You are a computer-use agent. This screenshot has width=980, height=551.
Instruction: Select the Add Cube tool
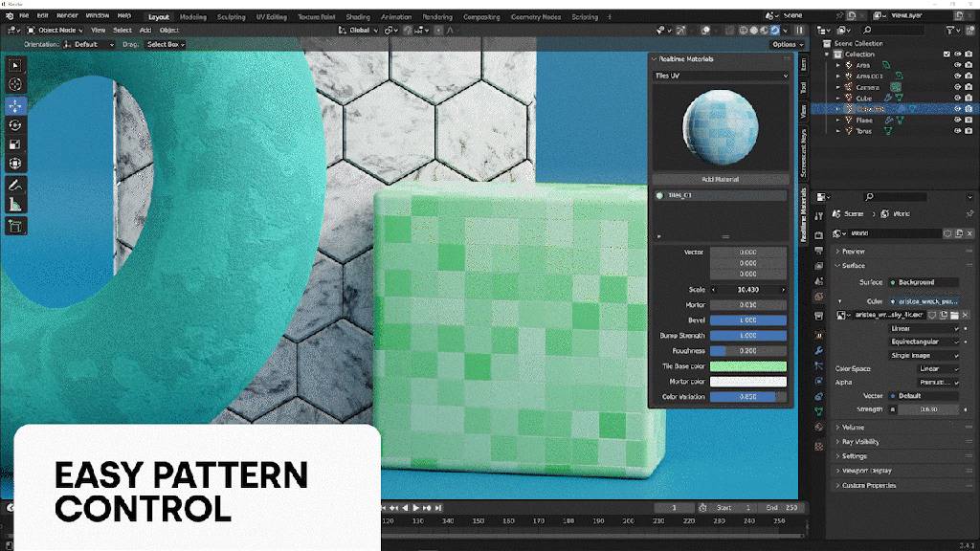pyautogui.click(x=15, y=227)
